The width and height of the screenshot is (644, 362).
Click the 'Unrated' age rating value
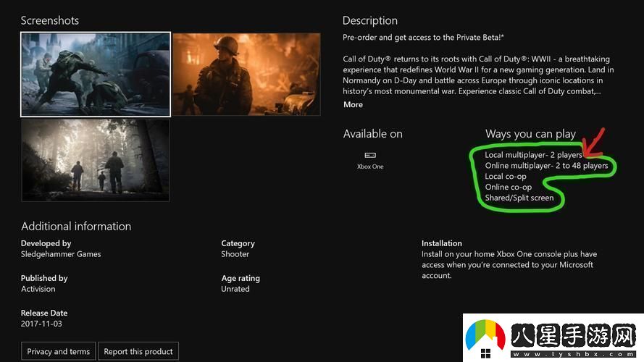tap(235, 289)
